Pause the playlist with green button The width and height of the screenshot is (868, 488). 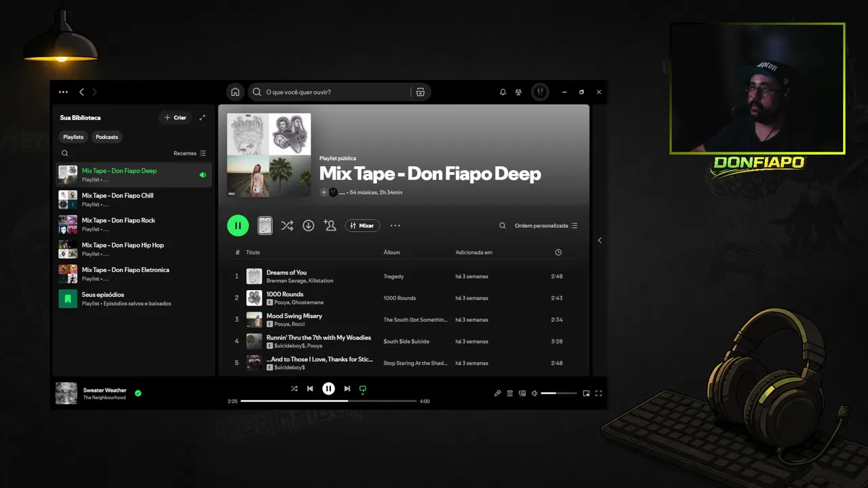point(238,226)
